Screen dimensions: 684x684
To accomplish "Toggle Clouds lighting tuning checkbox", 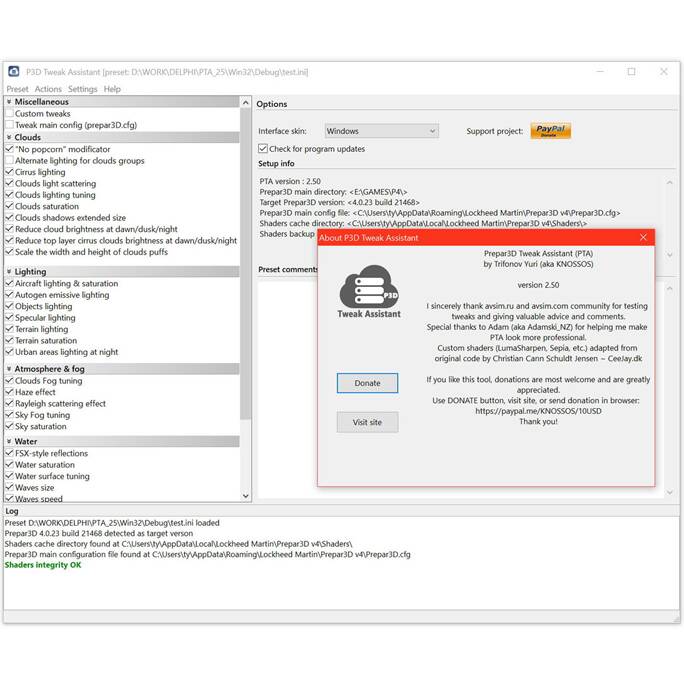I will [10, 195].
